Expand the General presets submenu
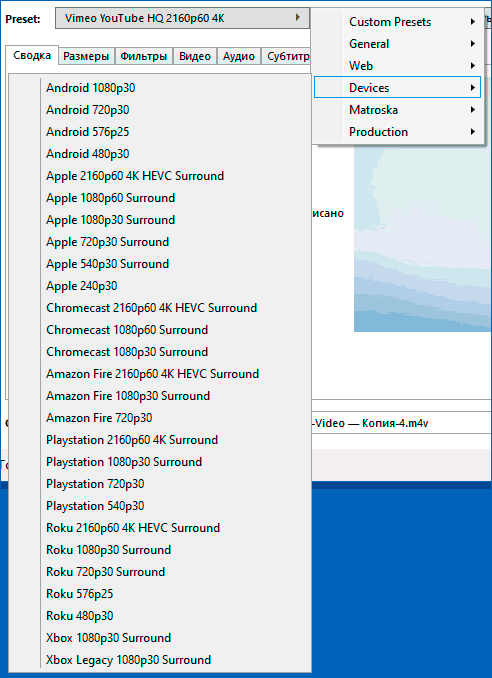This screenshot has width=492, height=678. point(397,44)
